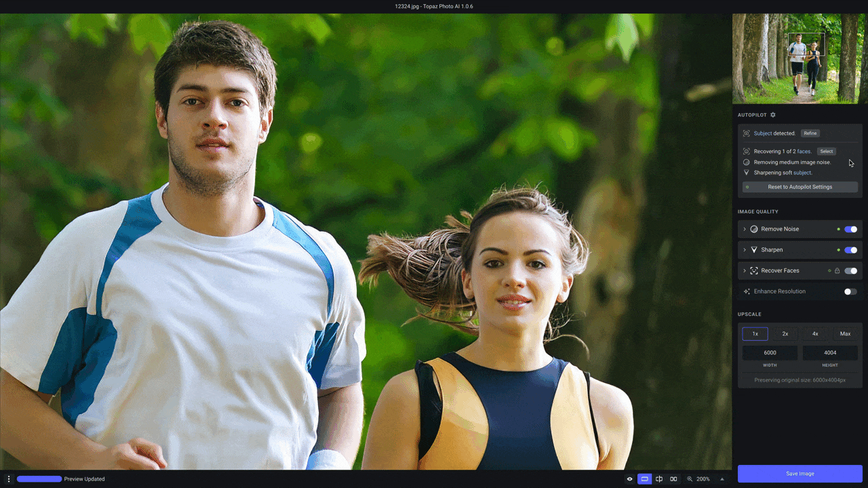Screen dimensions: 868x488
Task: Click the Save Image button
Action: pyautogui.click(x=800, y=474)
